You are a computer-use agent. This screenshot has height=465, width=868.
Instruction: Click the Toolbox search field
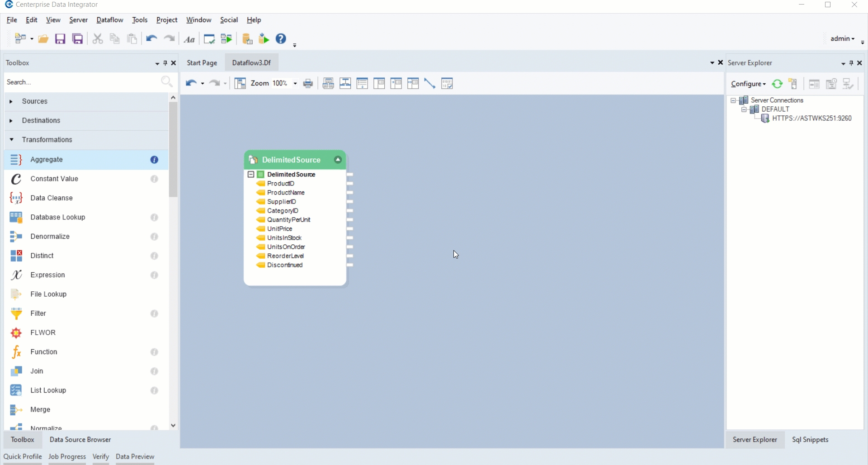(x=81, y=82)
